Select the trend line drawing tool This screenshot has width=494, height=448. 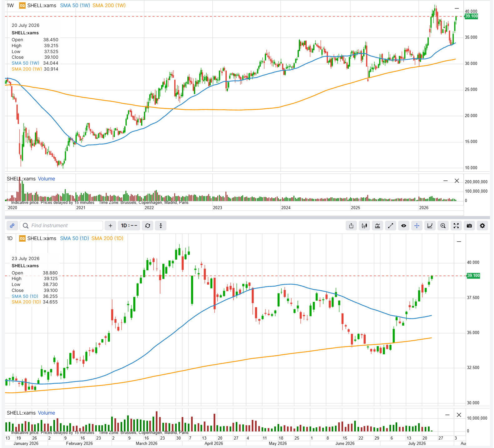391,225
